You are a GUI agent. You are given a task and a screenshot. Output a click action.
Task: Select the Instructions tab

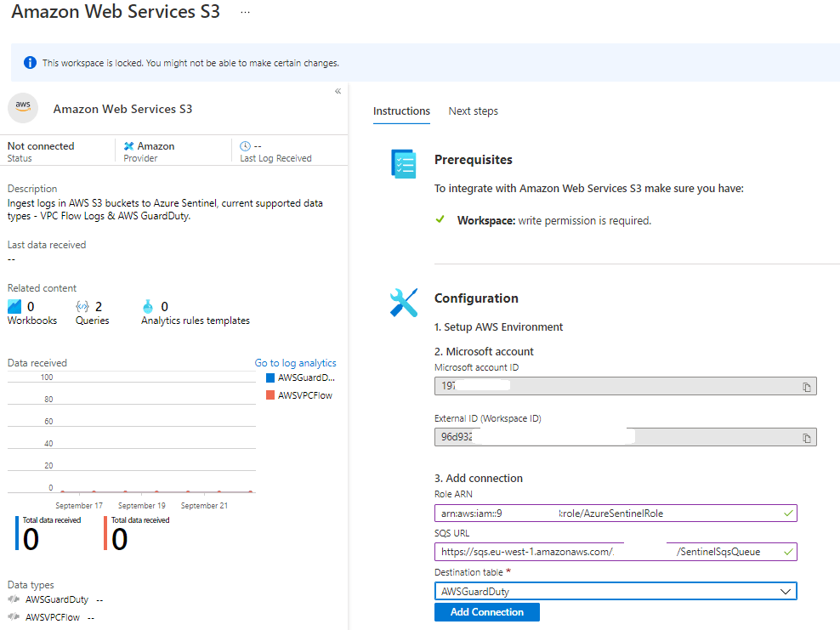click(401, 111)
